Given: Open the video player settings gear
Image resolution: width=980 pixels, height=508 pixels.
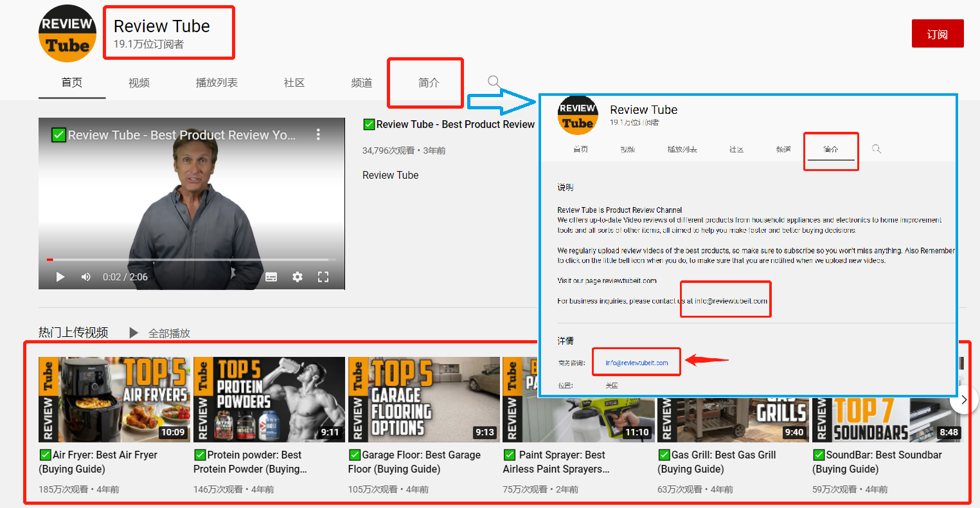Looking at the screenshot, I should (297, 277).
